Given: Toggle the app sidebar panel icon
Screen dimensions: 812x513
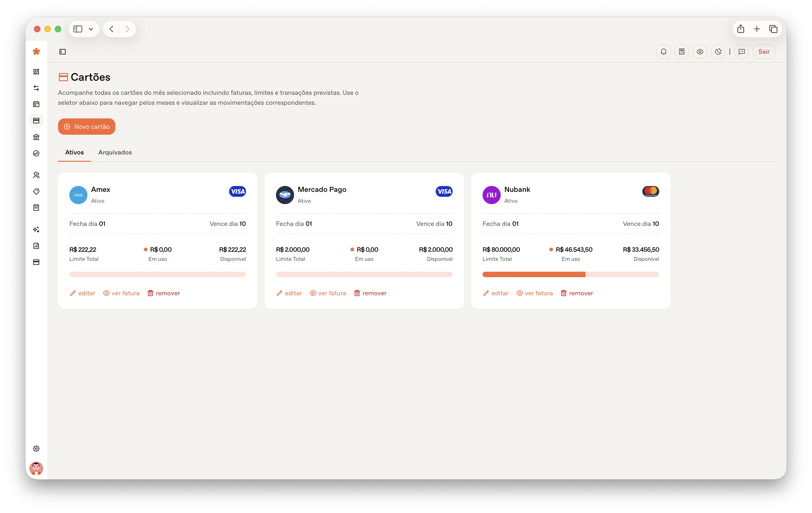Looking at the screenshot, I should pos(62,52).
